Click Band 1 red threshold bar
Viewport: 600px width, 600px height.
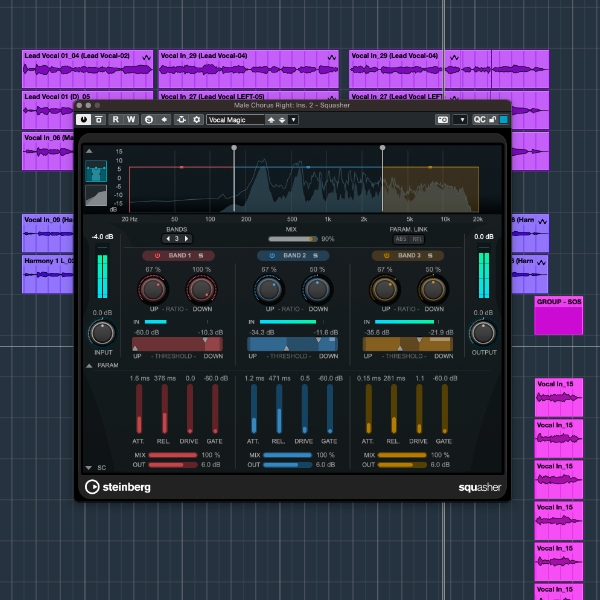[177, 344]
